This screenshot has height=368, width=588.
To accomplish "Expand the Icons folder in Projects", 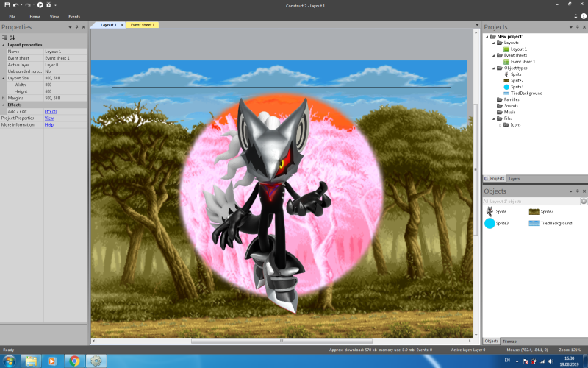I will (500, 124).
